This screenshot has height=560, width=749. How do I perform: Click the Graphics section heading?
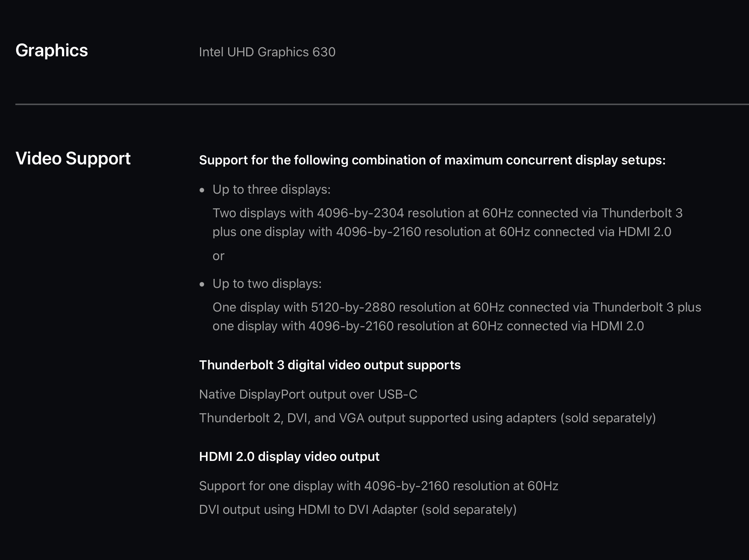[52, 51]
